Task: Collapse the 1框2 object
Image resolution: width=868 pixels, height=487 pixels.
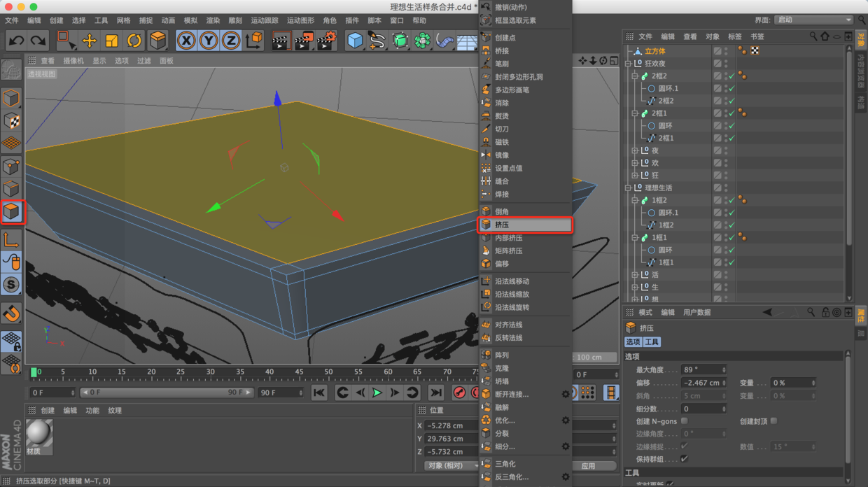Action: point(635,200)
